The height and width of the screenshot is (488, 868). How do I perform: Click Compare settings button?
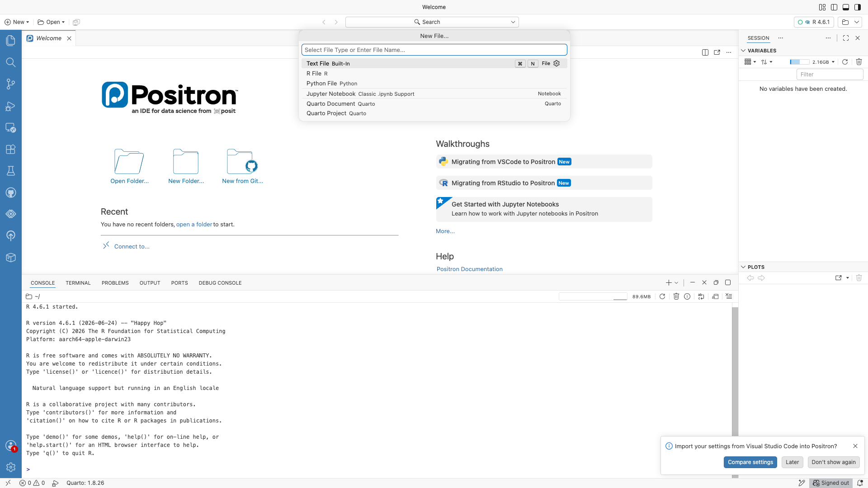pos(750,462)
